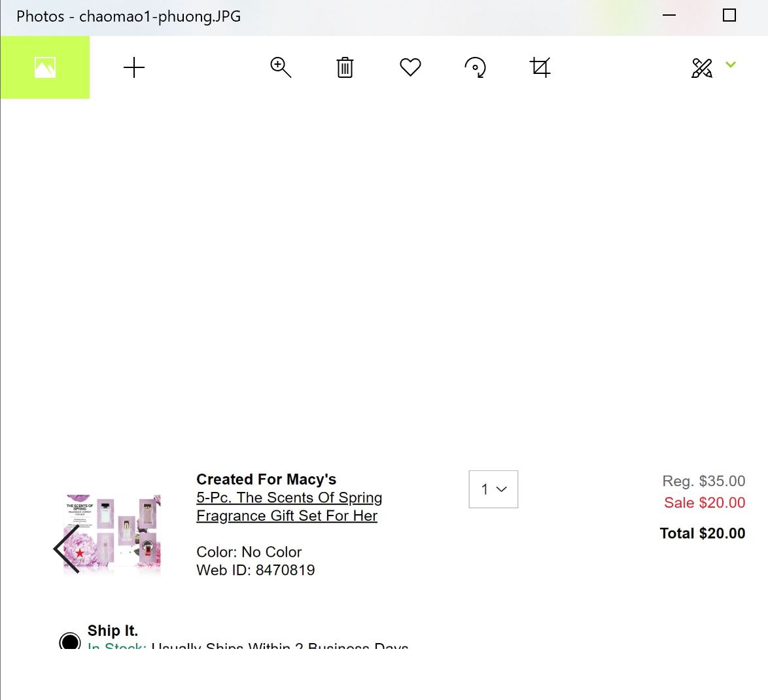The width and height of the screenshot is (768, 700).
Task: Zoom in with the magnifier icon
Action: (281, 67)
